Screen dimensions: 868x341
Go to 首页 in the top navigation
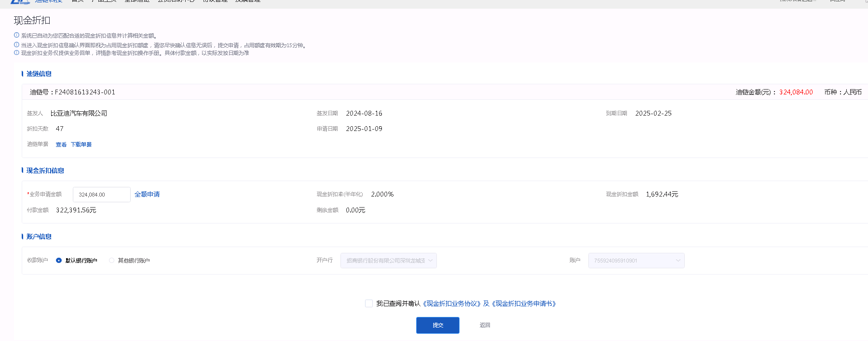click(x=78, y=1)
